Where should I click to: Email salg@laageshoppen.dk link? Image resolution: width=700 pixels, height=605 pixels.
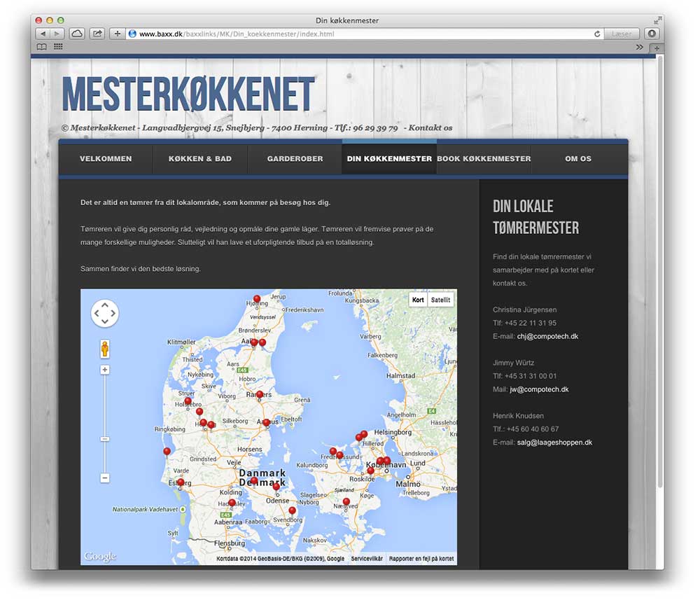pos(554,443)
